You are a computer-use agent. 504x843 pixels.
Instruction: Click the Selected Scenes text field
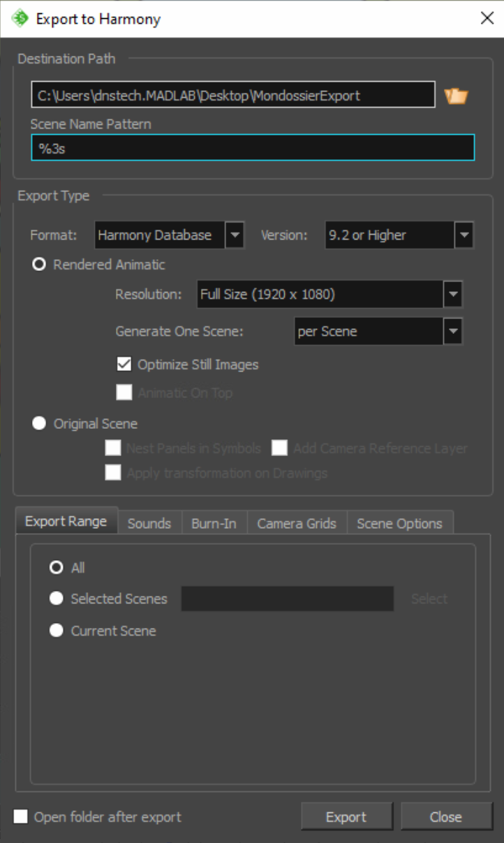point(288,599)
